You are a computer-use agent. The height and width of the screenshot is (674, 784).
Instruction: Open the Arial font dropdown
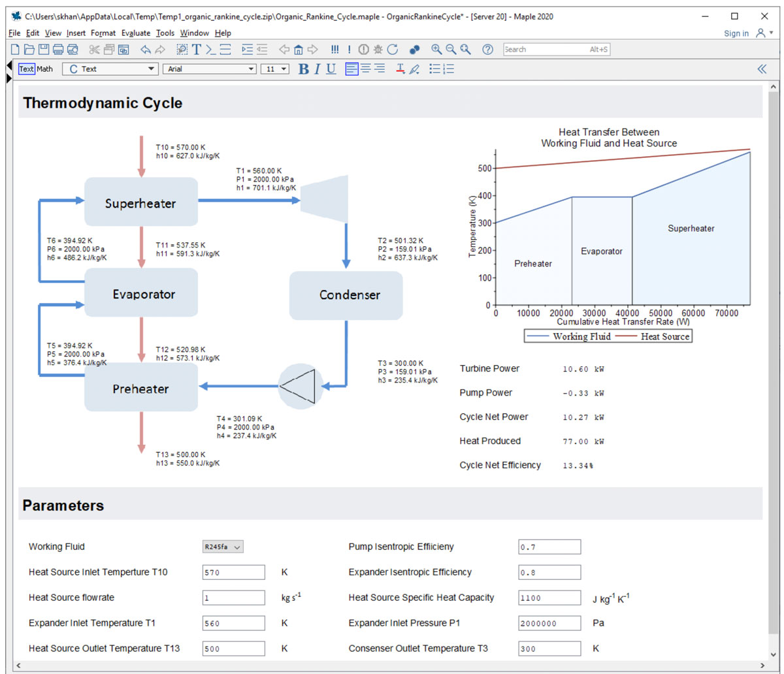209,69
